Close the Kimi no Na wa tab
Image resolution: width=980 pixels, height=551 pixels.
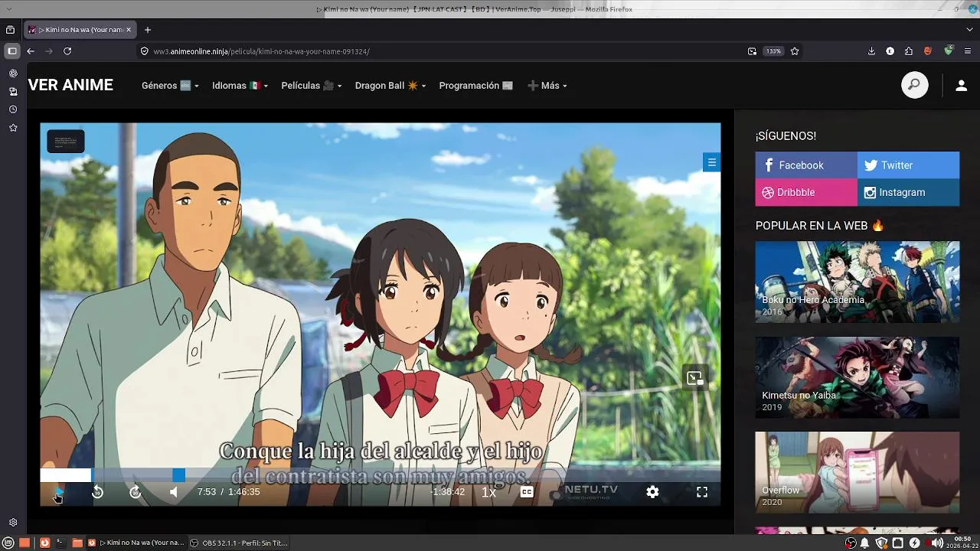coord(129,30)
